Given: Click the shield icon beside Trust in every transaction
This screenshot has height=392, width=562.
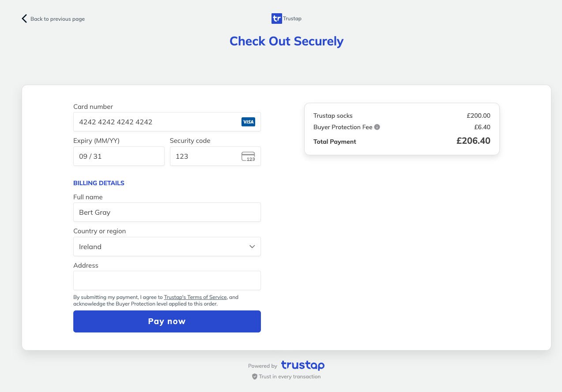Looking at the screenshot, I should [x=254, y=377].
